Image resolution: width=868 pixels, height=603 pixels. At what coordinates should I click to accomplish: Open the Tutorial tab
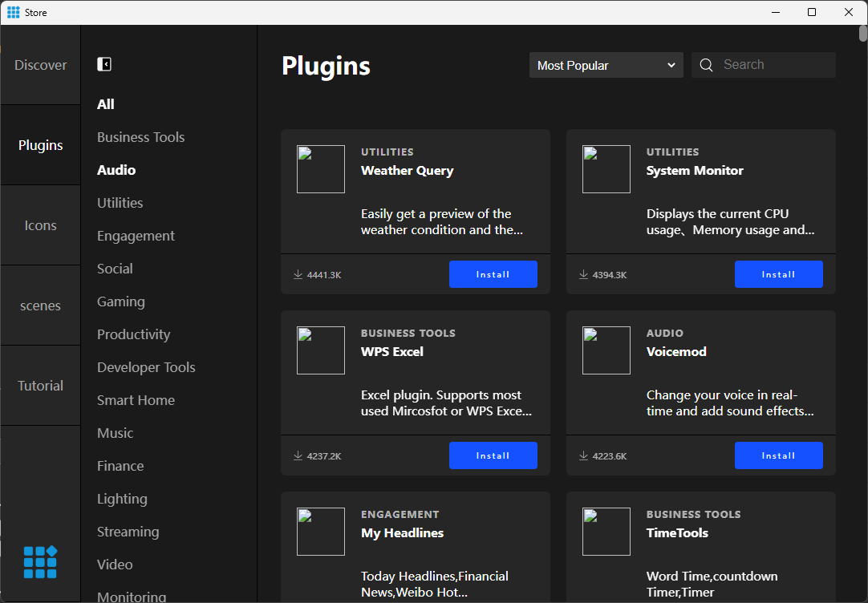tap(40, 386)
